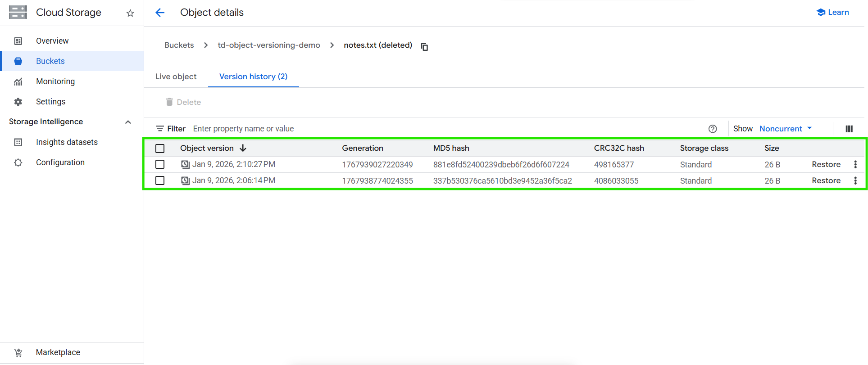The height and width of the screenshot is (365, 868).
Task: Check the Jan 9, 2:10:27 PM version
Action: 160,165
